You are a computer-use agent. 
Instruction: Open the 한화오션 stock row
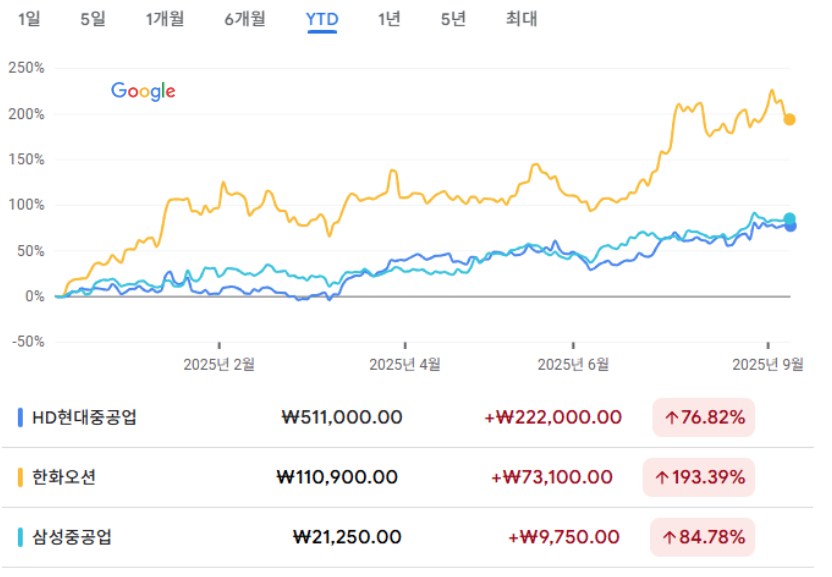408,477
